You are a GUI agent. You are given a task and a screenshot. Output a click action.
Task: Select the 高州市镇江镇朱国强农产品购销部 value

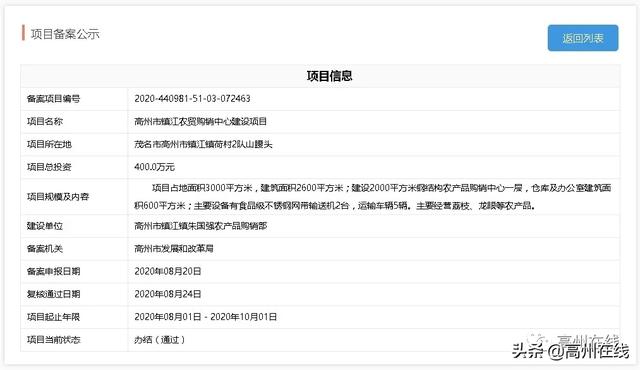click(x=200, y=226)
